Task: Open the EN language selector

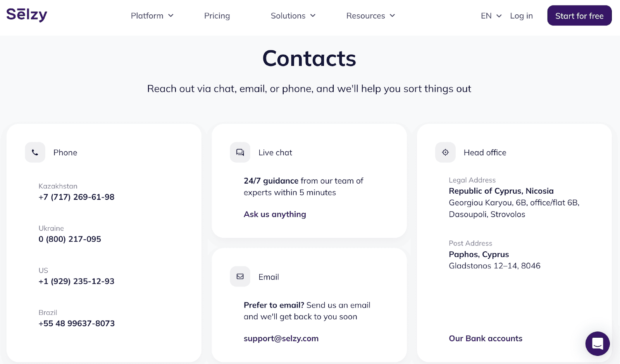Action: [491, 16]
